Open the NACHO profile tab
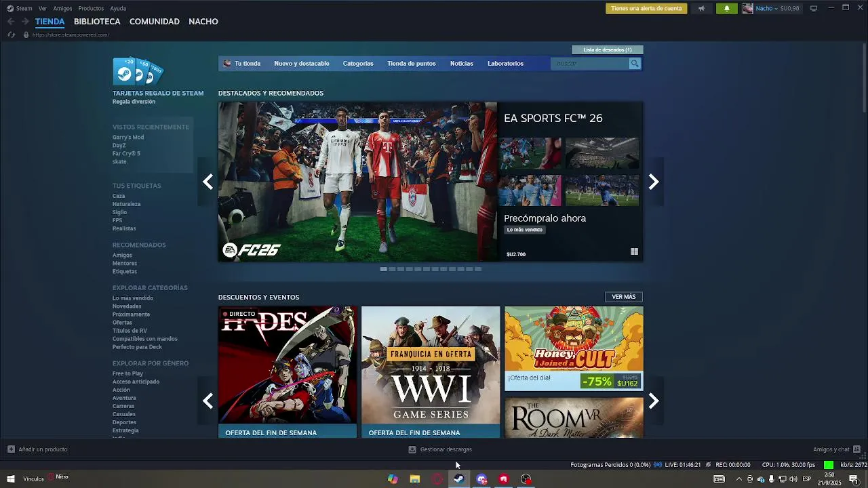 203,22
